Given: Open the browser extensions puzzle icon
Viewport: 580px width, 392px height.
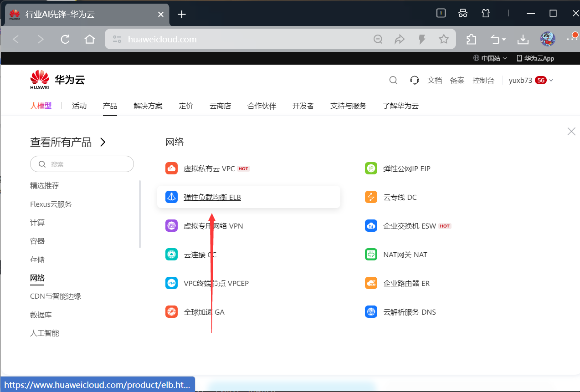Looking at the screenshot, I should click(x=471, y=40).
